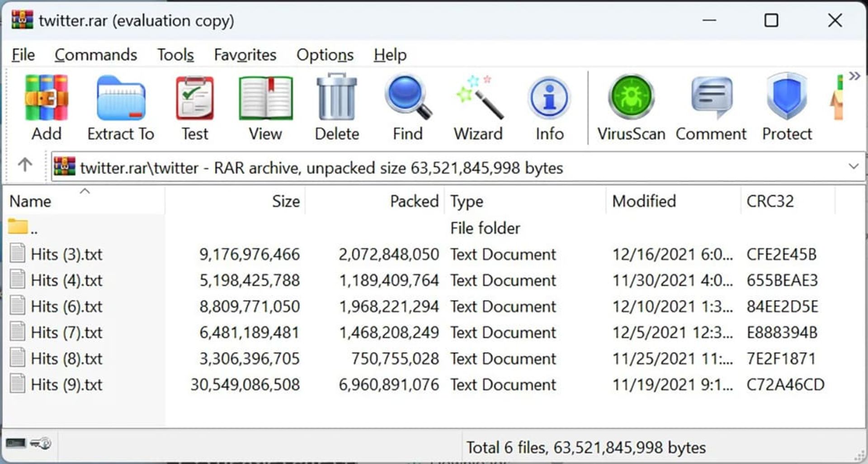Expand the toolbar overflow chevron
This screenshot has height=464, width=868.
pyautogui.click(x=854, y=76)
